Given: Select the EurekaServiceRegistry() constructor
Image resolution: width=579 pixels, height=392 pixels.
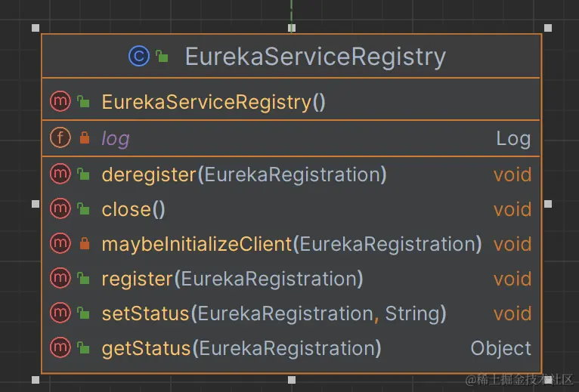Looking at the screenshot, I should pos(213,102).
